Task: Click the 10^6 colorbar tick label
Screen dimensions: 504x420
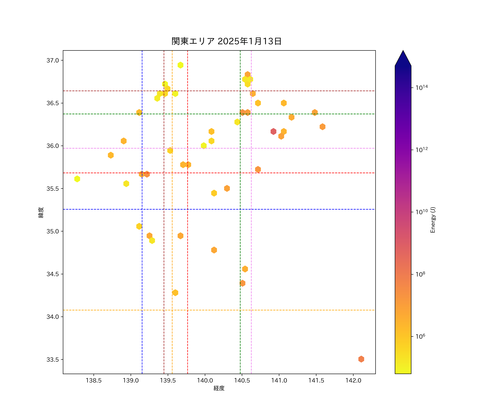Action: pyautogui.click(x=420, y=336)
